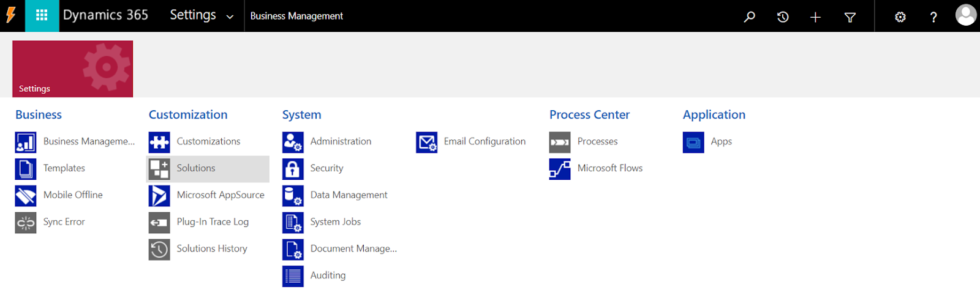Click the Data Management database icon
980x290 pixels.
(293, 196)
